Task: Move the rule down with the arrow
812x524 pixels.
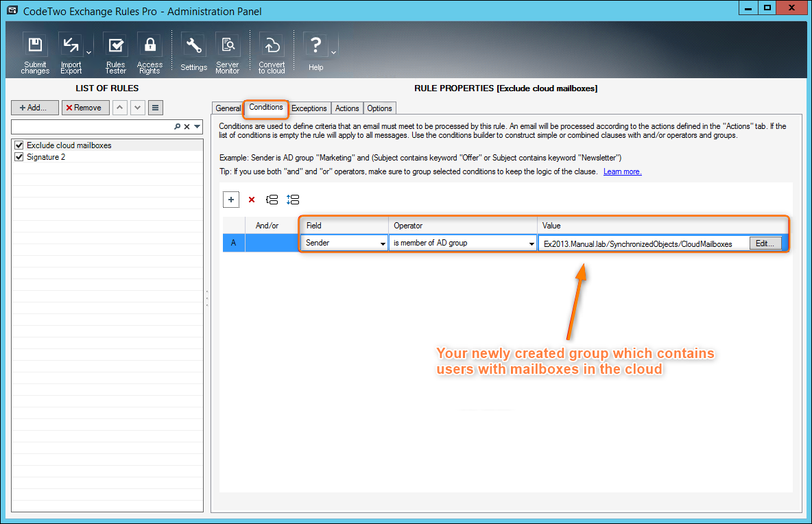Action: point(137,108)
